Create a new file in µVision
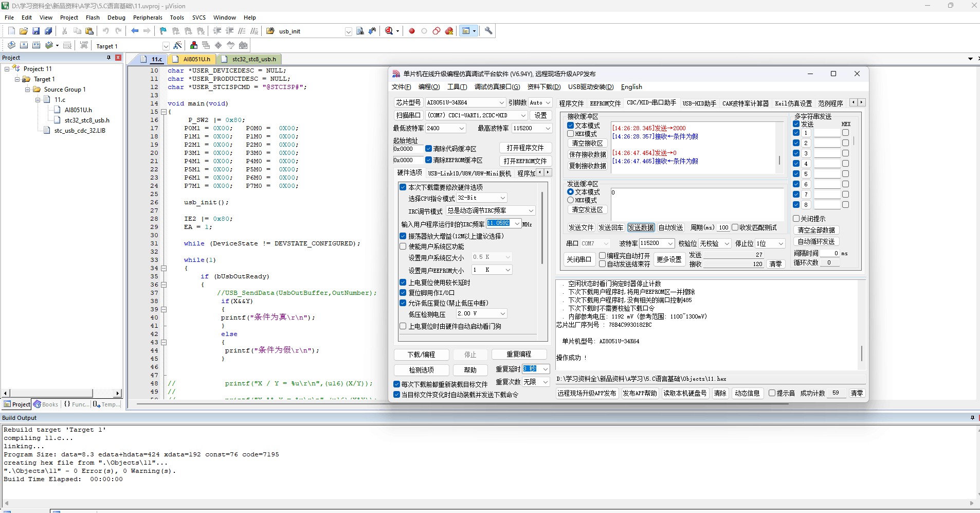Viewport: 980px width, 513px height. click(11, 31)
